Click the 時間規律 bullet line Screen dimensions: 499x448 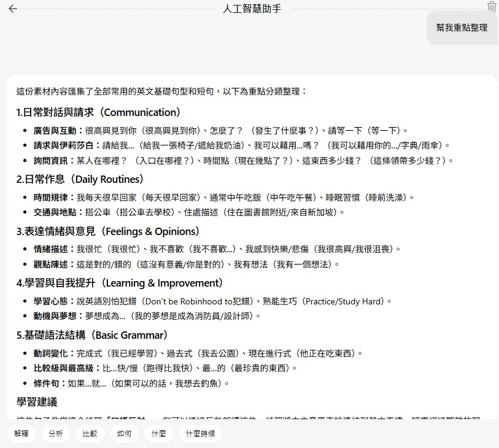coord(224,198)
